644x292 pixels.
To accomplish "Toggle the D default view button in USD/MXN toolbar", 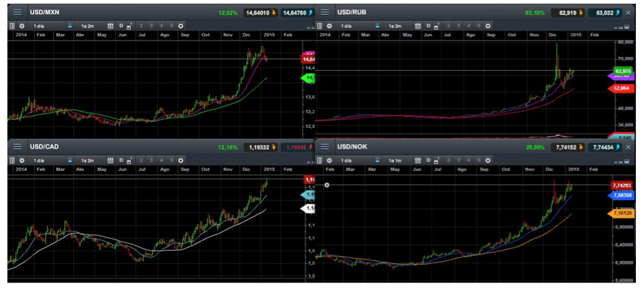I will (x=121, y=26).
